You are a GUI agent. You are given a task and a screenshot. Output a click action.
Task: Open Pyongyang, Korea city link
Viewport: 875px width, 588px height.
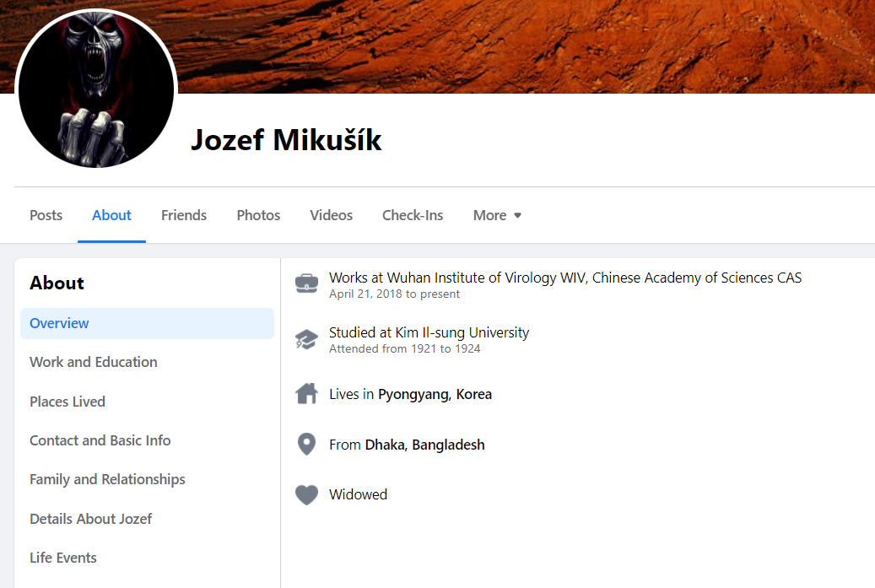[435, 395]
